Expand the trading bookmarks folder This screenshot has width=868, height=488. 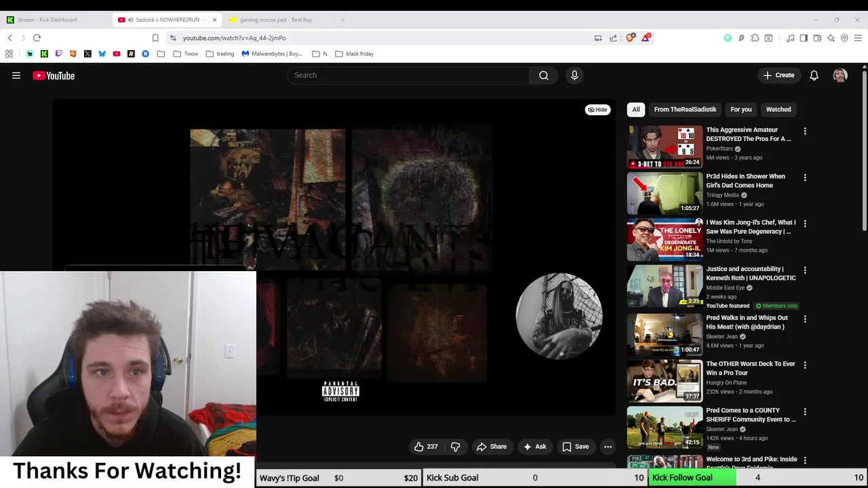[x=220, y=54]
